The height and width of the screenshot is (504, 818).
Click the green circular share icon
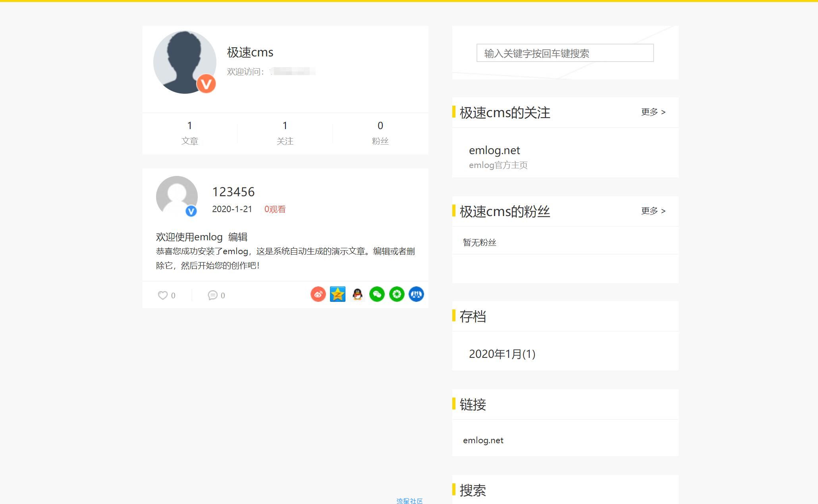pos(397,294)
